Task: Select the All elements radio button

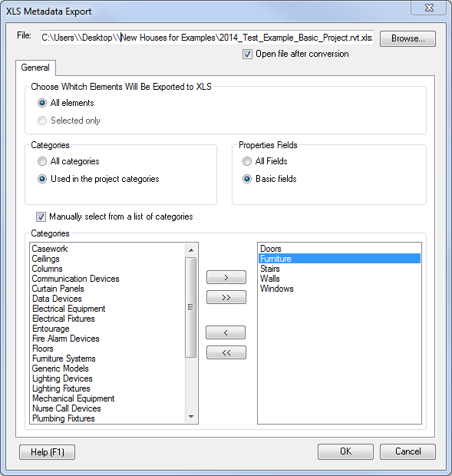Action: (42, 103)
